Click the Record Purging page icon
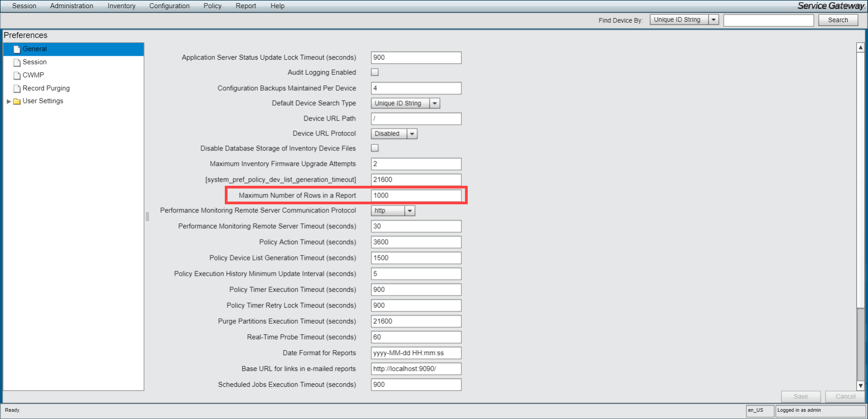 (17, 89)
